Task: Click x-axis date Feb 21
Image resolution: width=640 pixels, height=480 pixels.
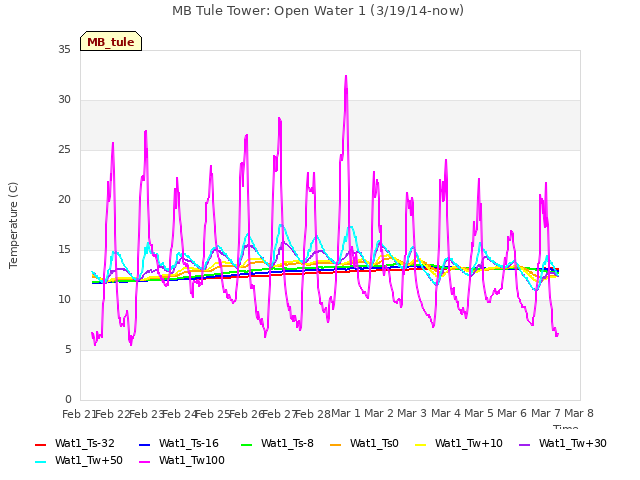Action: (x=79, y=414)
